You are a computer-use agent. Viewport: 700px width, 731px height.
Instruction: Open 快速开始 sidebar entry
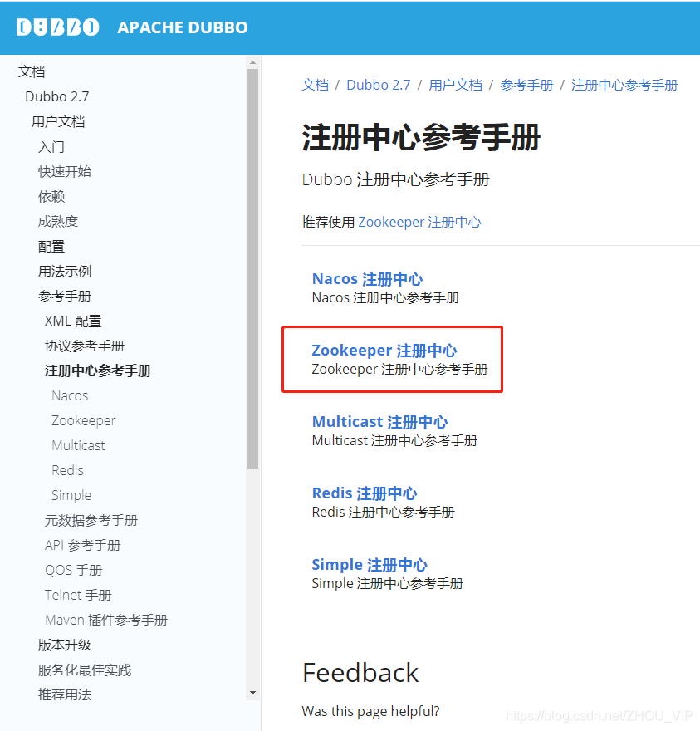point(65,172)
